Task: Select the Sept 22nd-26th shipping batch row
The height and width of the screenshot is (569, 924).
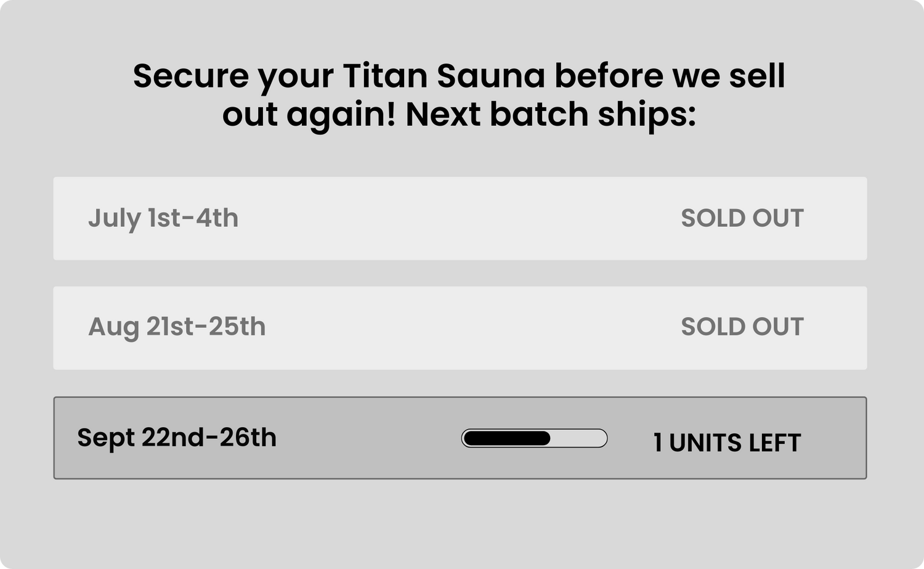Action: (x=460, y=438)
